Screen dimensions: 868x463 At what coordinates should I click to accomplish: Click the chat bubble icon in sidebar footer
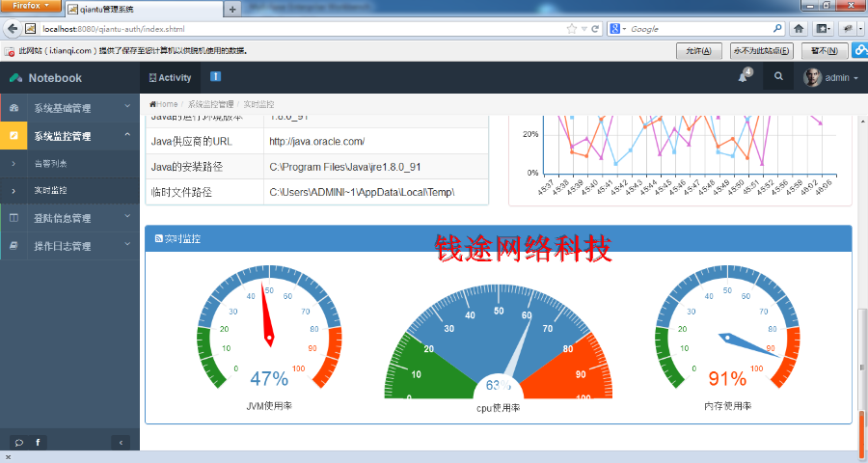tap(19, 443)
